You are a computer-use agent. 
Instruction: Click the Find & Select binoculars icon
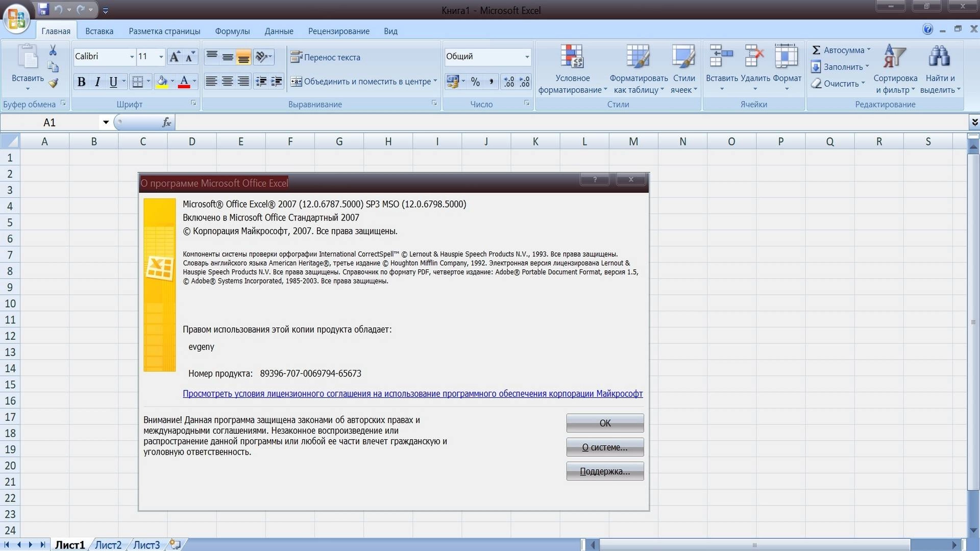tap(939, 56)
